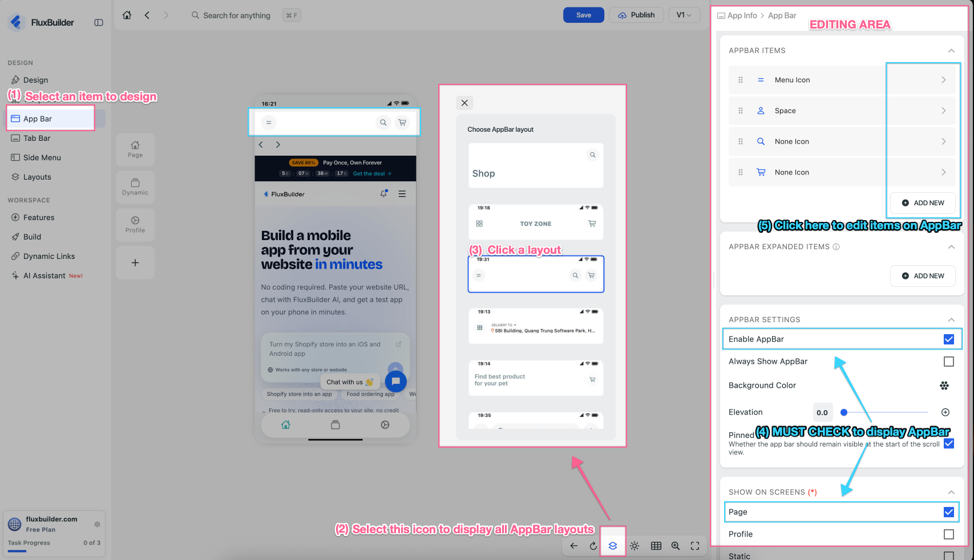This screenshot has height=560, width=974.
Task: Choose the TOY ZONE AppBar layout
Action: [536, 222]
